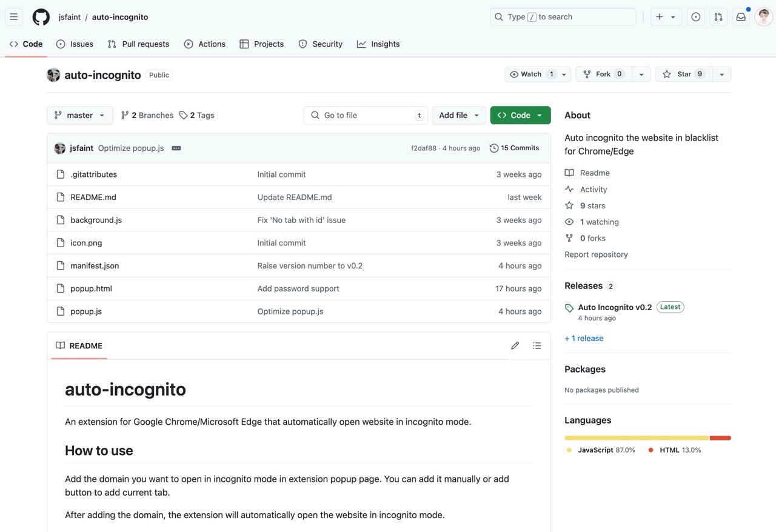Open the green Code clone dropdown

tap(520, 115)
